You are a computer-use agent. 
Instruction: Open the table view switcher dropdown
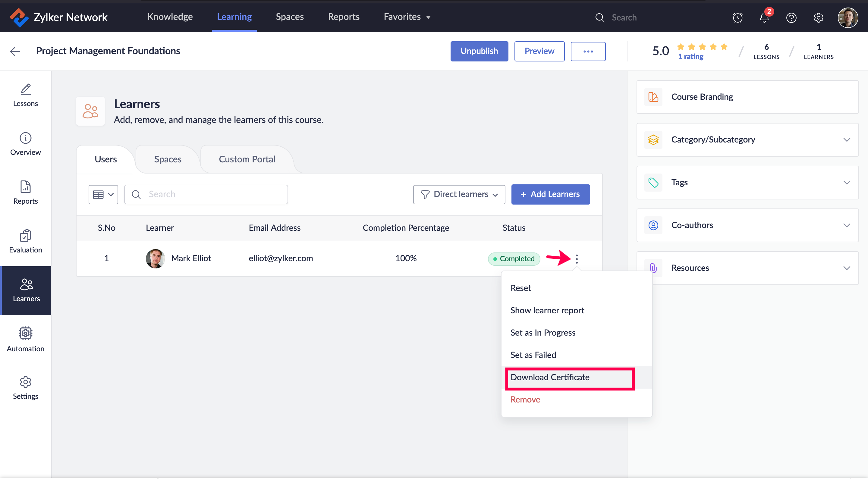[x=103, y=194]
